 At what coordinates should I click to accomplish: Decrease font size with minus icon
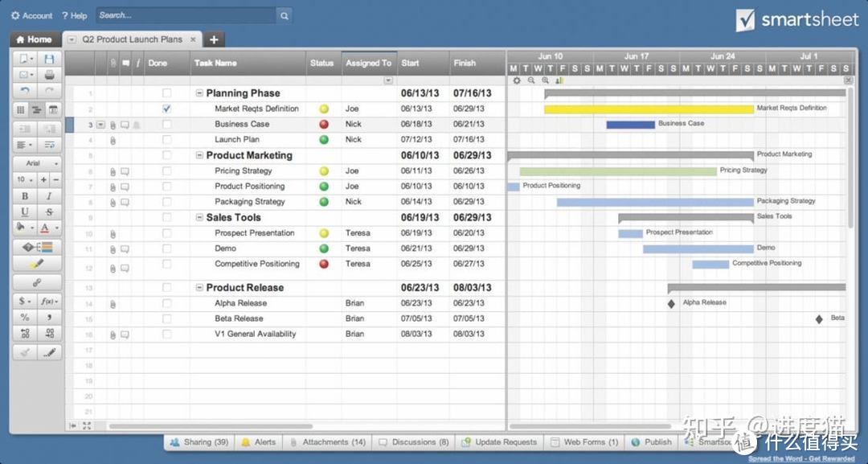click(x=55, y=179)
